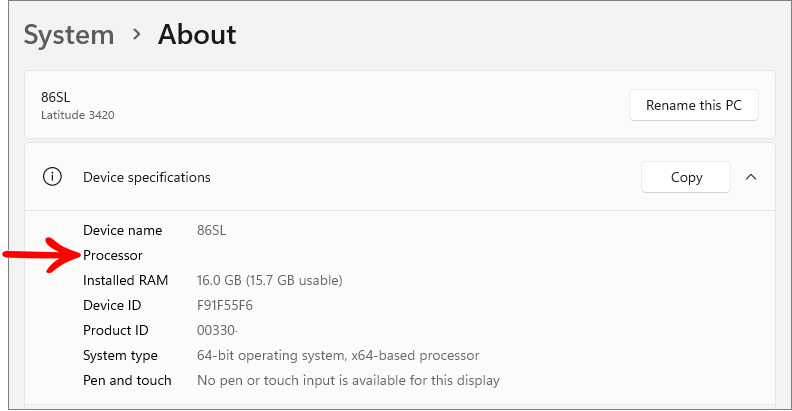Click the red arrow annotation
Screen dimensions: 792x411
42,254
